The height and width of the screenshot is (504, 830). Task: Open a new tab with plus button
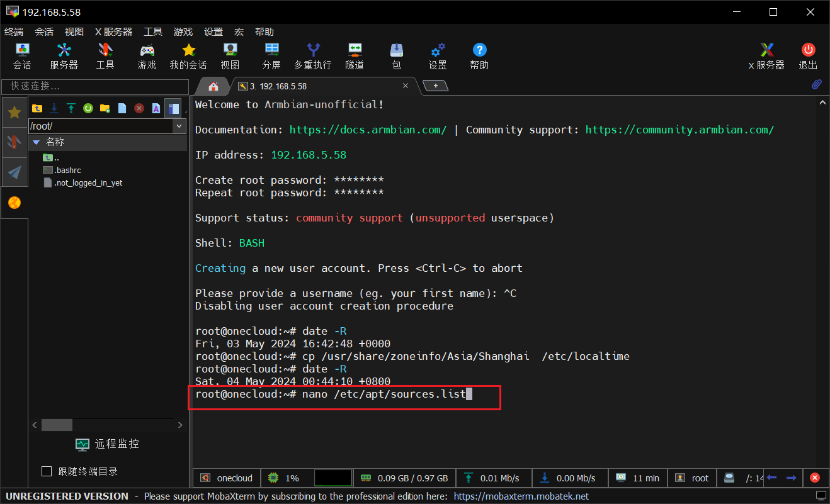[435, 86]
